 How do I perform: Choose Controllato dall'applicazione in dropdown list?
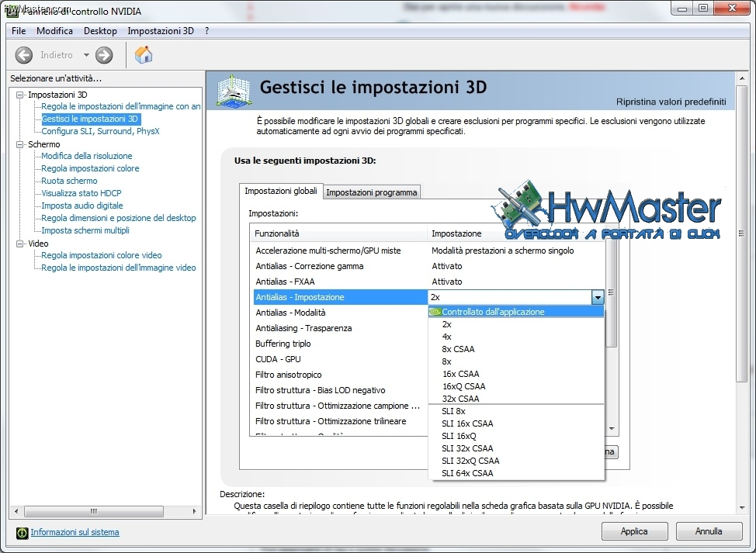(x=516, y=312)
